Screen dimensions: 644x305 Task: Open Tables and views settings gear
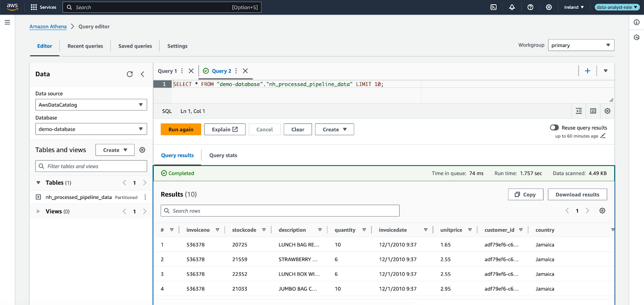coord(142,150)
